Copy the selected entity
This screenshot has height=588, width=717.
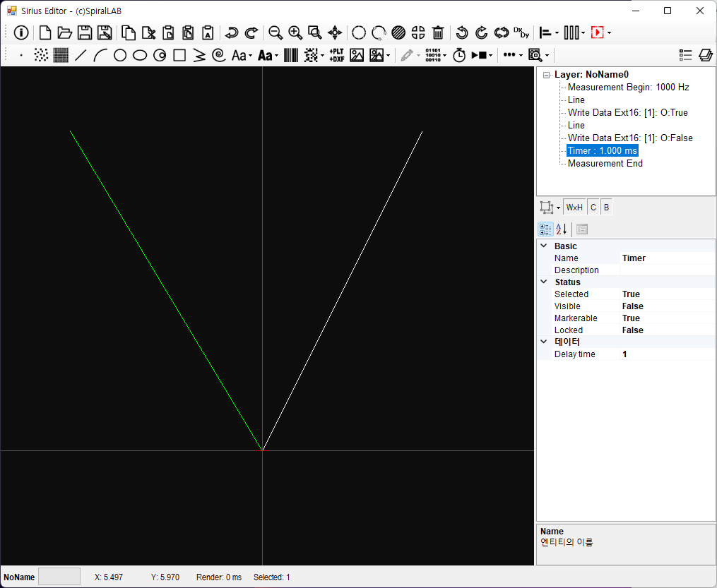tap(128, 32)
